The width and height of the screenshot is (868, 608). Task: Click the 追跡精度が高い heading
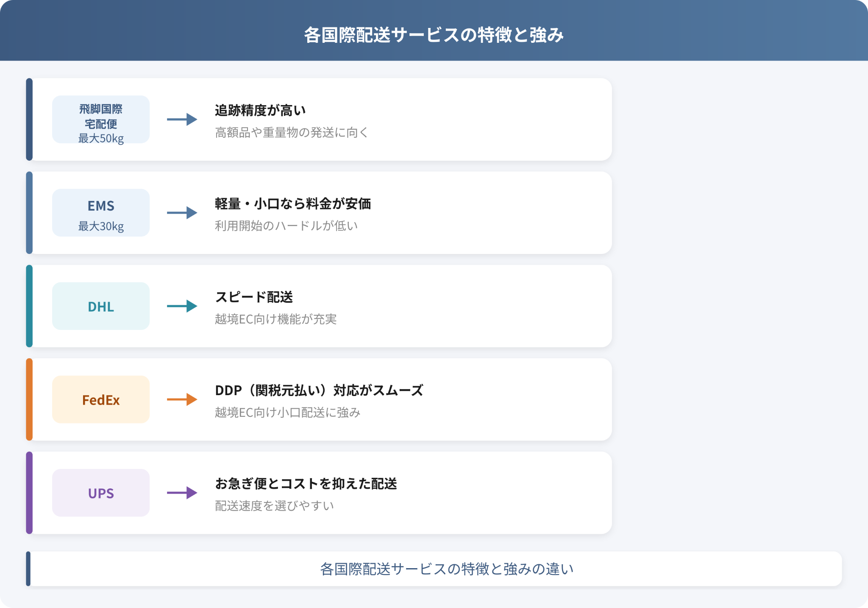pyautogui.click(x=260, y=110)
